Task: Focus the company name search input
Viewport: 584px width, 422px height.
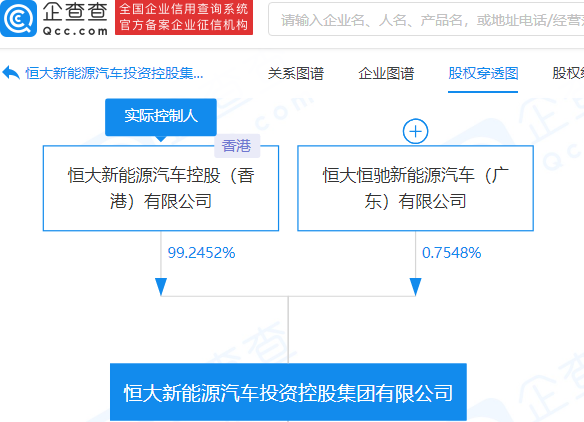Action: (426, 19)
